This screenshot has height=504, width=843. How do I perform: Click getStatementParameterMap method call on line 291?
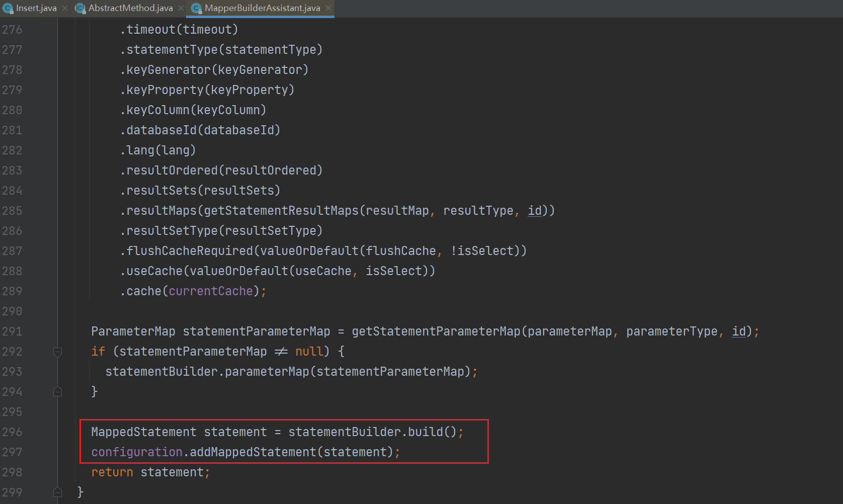point(436,331)
